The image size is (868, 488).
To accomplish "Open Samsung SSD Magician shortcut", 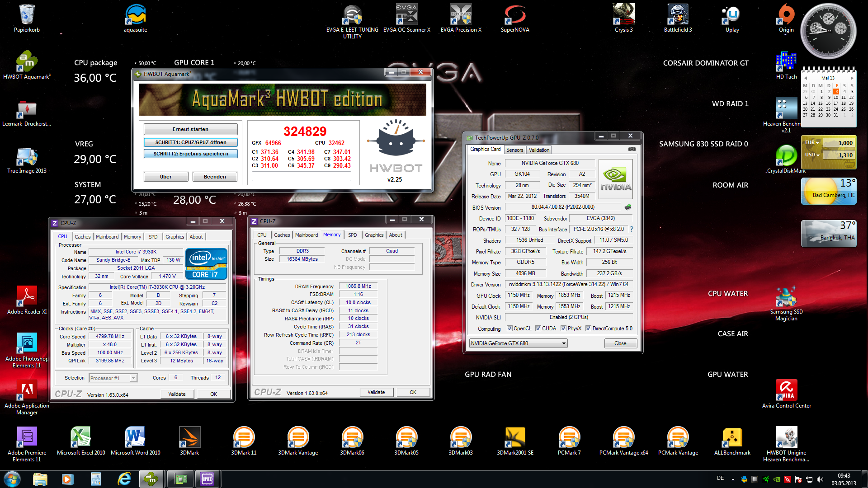I will pos(786,304).
